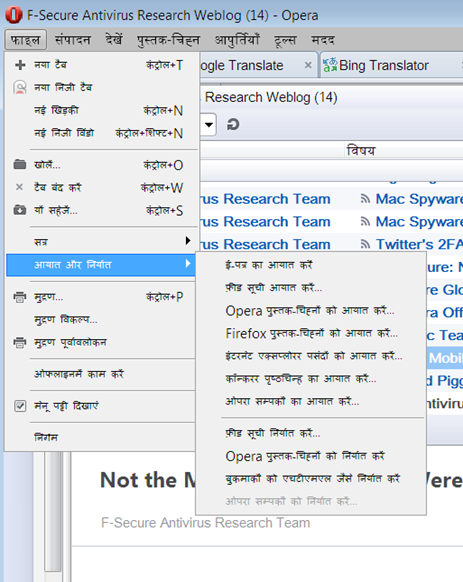Open first Mac Spyware feed item
The height and width of the screenshot is (582, 463).
click(419, 199)
